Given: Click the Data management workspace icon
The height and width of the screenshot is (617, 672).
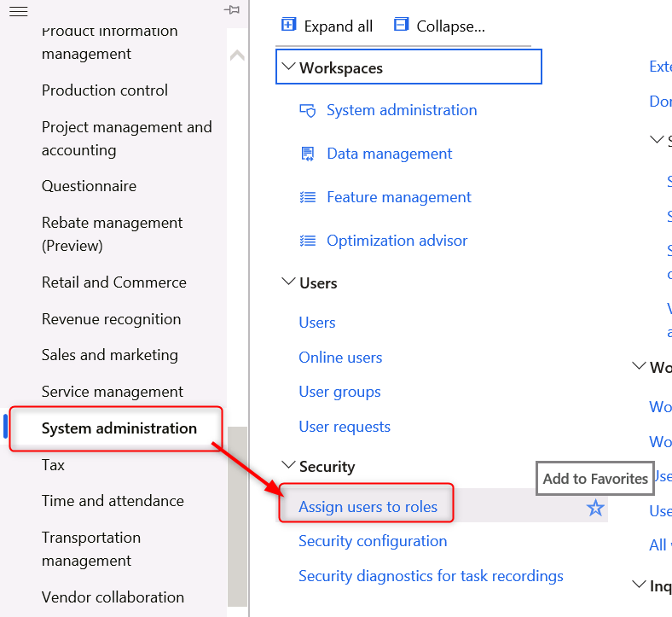Looking at the screenshot, I should coord(308,154).
